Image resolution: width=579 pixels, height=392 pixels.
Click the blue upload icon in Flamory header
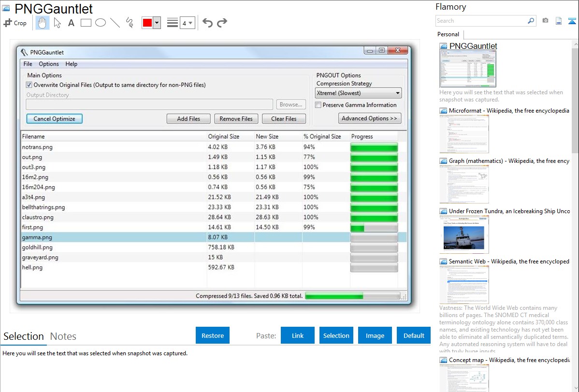(572, 21)
